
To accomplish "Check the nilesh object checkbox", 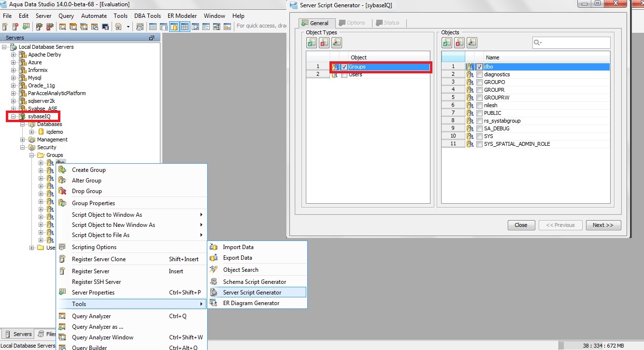I will 479,105.
